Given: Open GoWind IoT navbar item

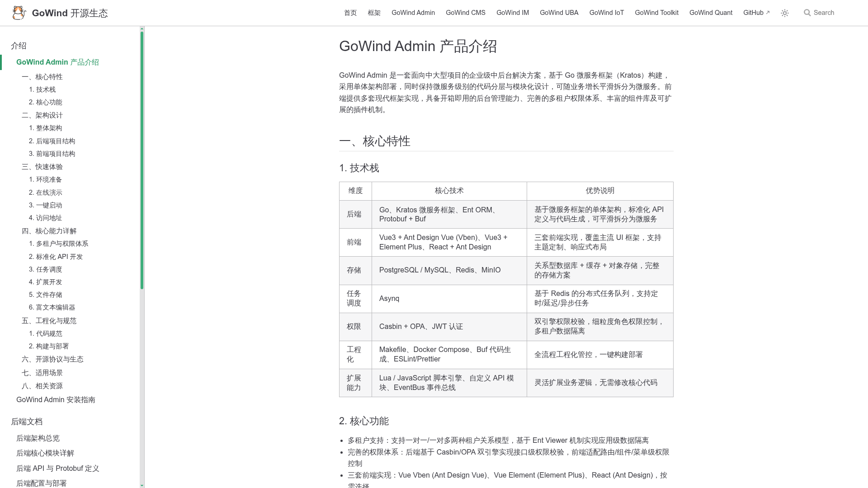Looking at the screenshot, I should (x=607, y=13).
